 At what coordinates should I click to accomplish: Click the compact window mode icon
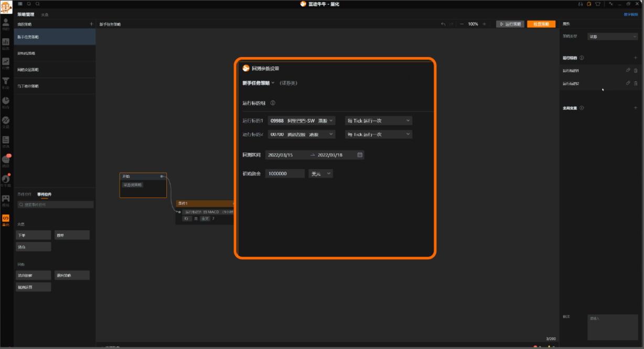click(x=610, y=4)
